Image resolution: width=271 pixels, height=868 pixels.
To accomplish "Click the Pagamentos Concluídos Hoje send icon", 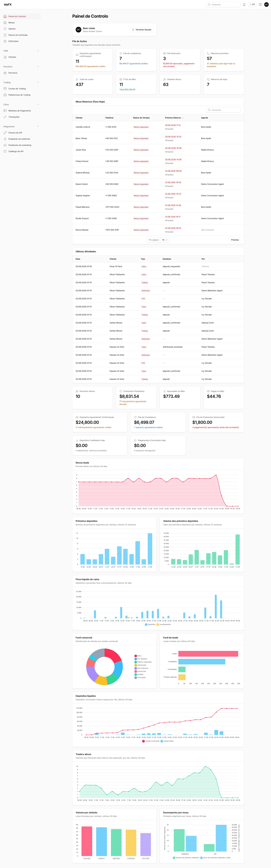I will point(135,440).
